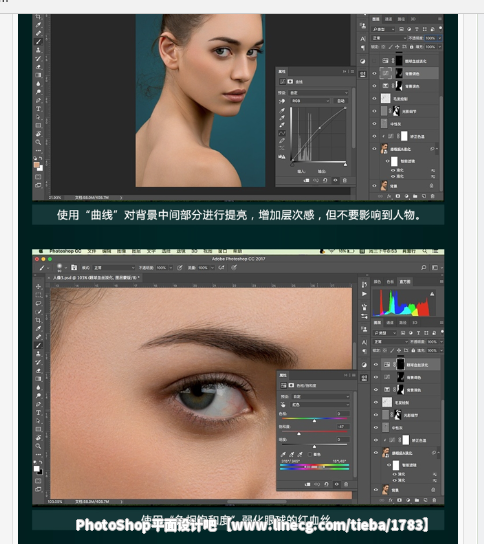Viewport: 484px width, 544px height.
Task: Select Hand tool in lower Photoshop toolbox
Action: click(x=38, y=438)
